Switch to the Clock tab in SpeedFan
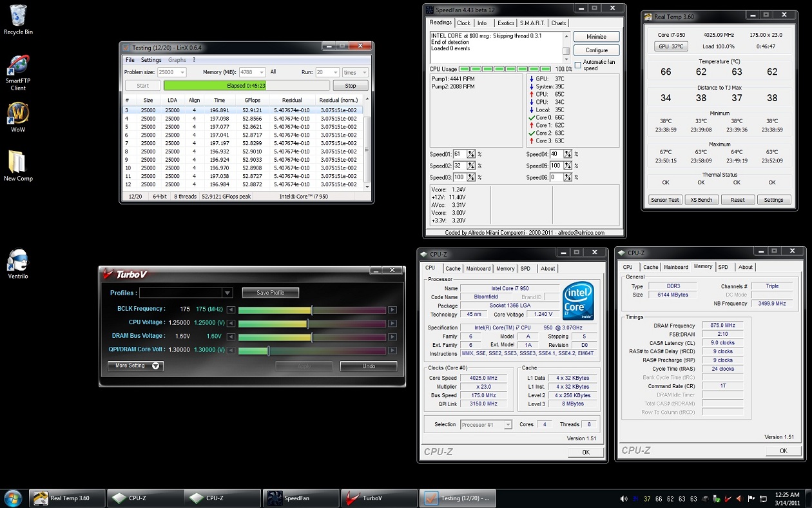The image size is (812, 508). click(464, 23)
